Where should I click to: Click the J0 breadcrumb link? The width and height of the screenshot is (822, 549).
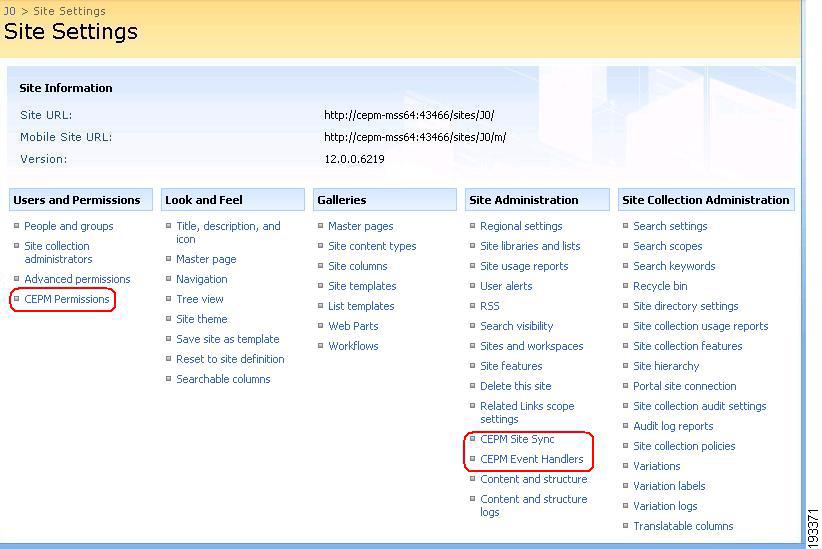[x=9, y=10]
